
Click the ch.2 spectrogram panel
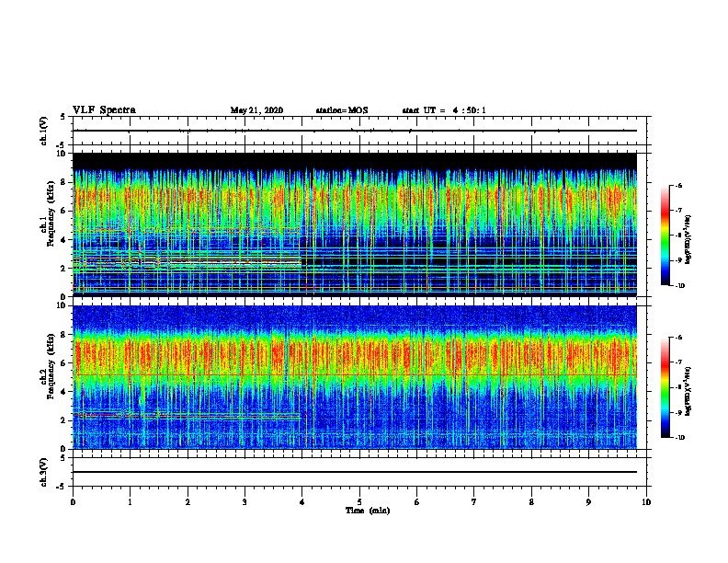[x=355, y=377]
